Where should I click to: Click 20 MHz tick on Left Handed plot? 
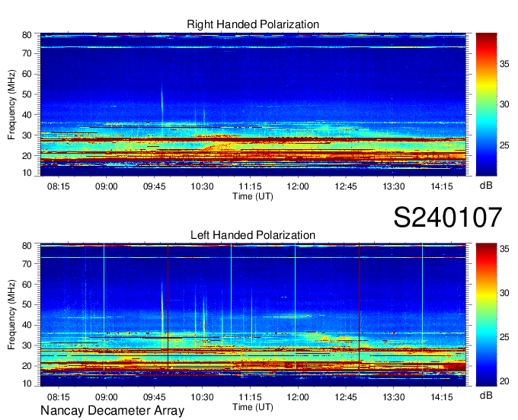(27, 366)
